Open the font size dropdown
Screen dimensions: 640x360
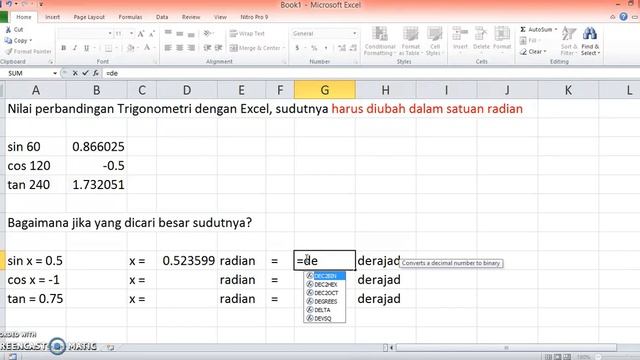tap(131, 33)
